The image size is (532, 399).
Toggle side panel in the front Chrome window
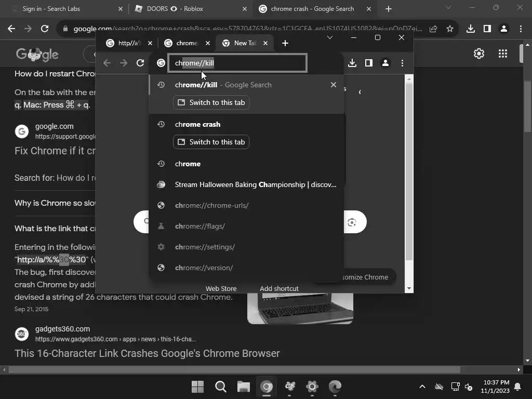[x=369, y=63]
